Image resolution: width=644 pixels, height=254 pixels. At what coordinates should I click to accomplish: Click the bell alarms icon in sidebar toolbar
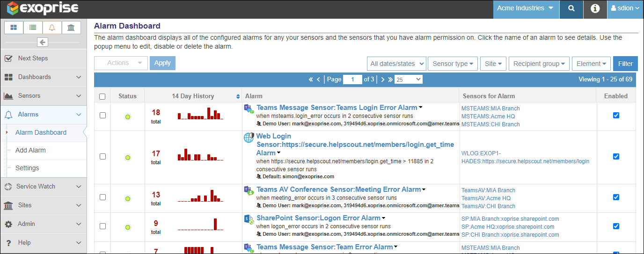click(x=52, y=28)
